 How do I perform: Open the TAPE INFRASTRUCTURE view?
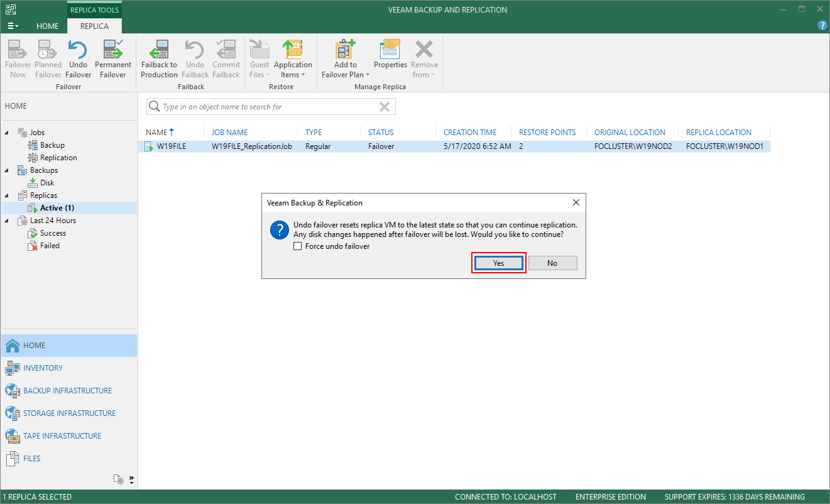(x=68, y=436)
